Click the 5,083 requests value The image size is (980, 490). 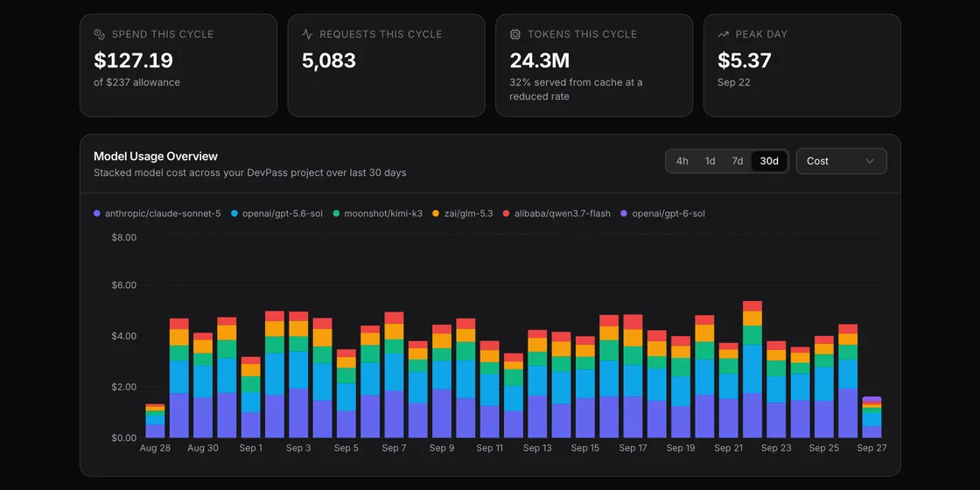329,60
